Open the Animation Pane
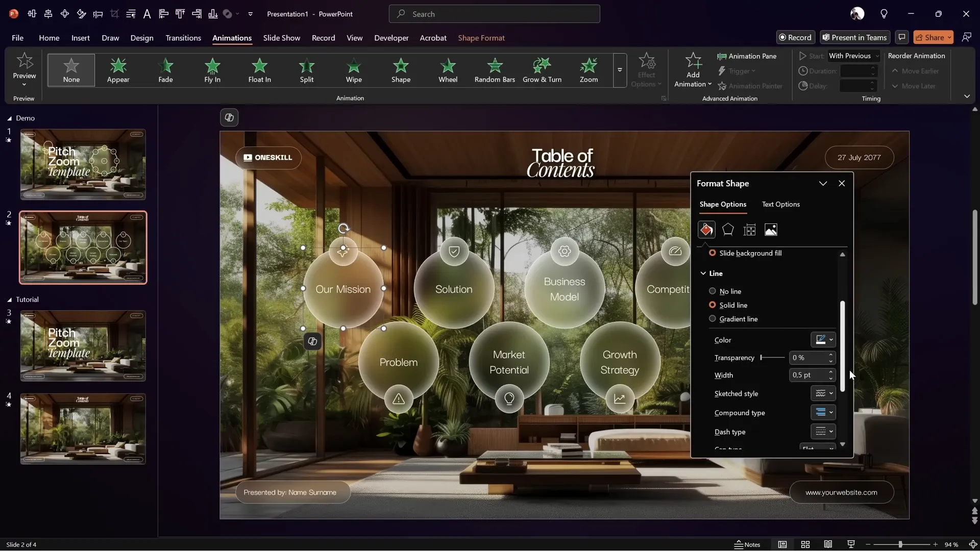The image size is (980, 551). (747, 56)
